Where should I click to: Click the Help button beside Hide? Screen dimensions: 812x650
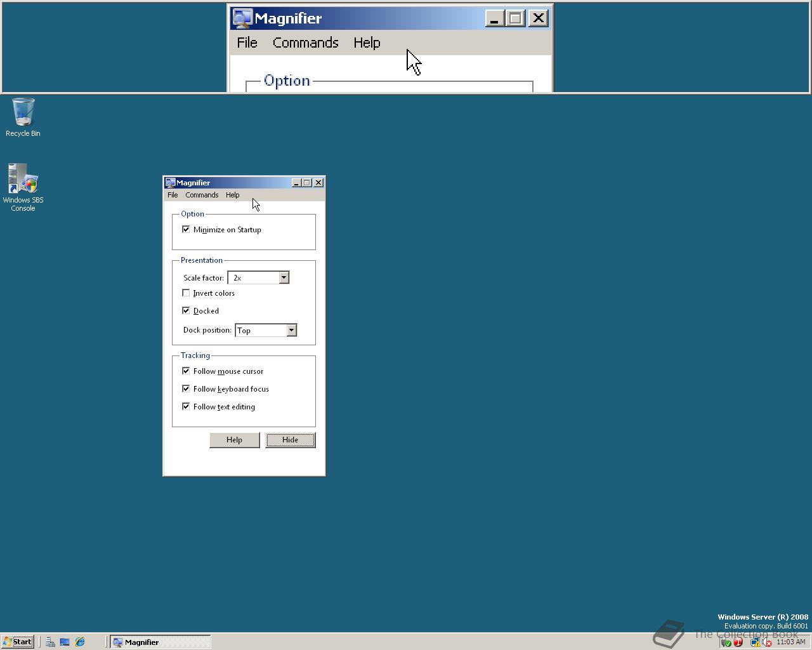click(235, 440)
